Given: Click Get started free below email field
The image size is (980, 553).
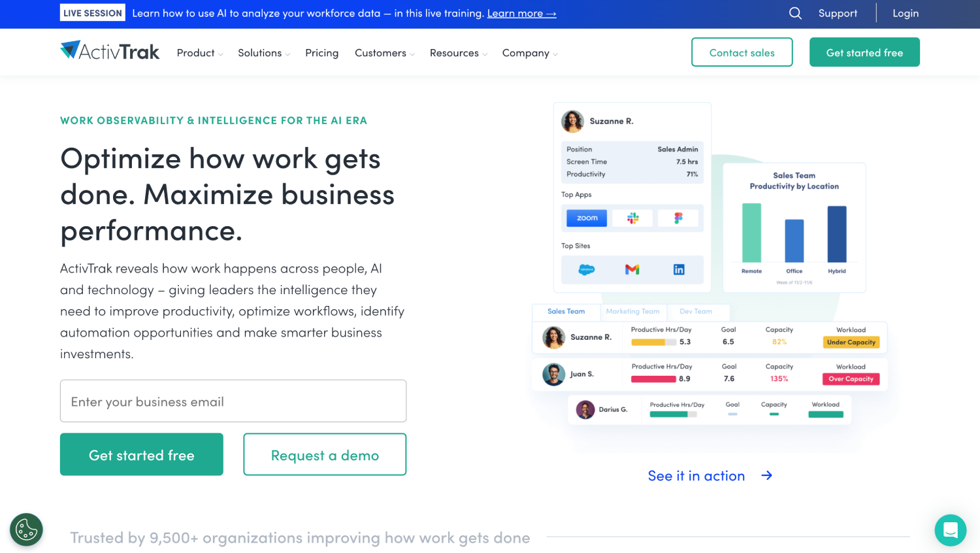Looking at the screenshot, I should pyautogui.click(x=142, y=454).
